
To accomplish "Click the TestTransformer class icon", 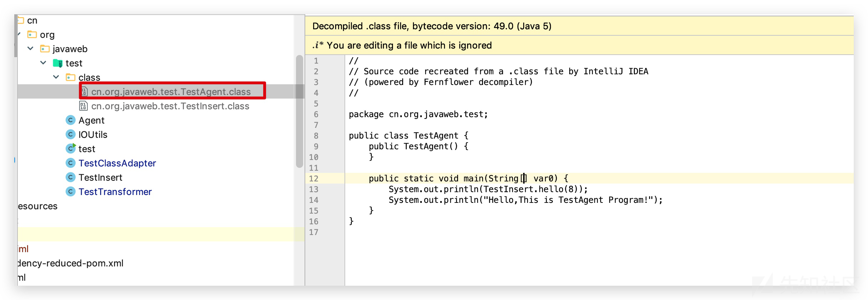I will pyautogui.click(x=71, y=192).
